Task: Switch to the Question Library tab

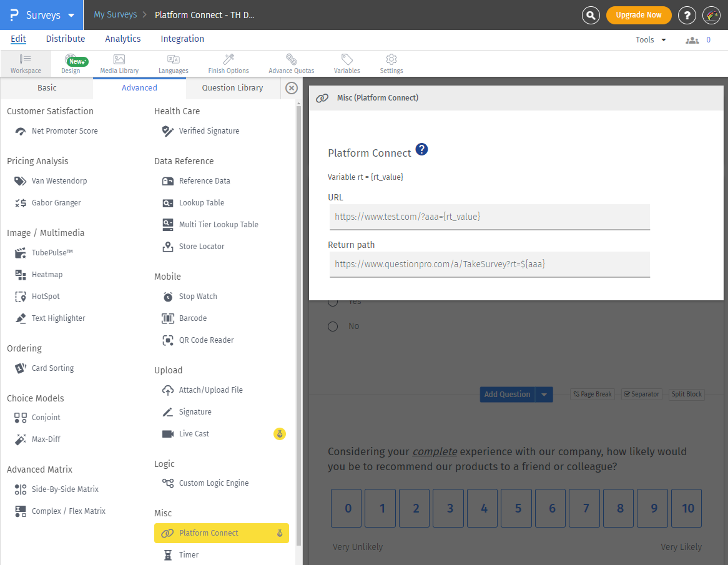Action: coord(233,88)
